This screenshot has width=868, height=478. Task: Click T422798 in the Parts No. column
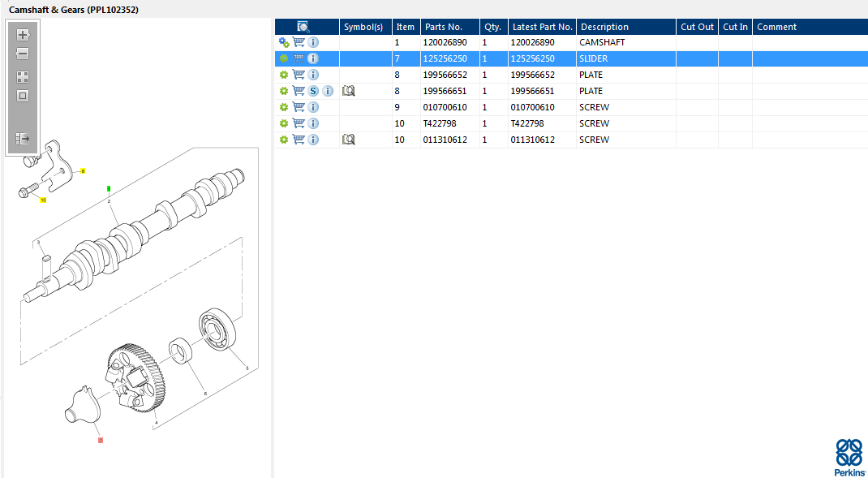point(440,123)
